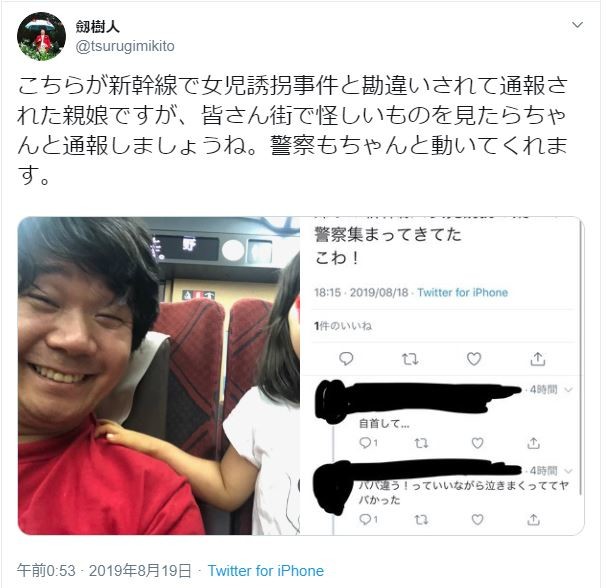Click the share icon under 1件のいいね
607x588 pixels.
tap(538, 359)
